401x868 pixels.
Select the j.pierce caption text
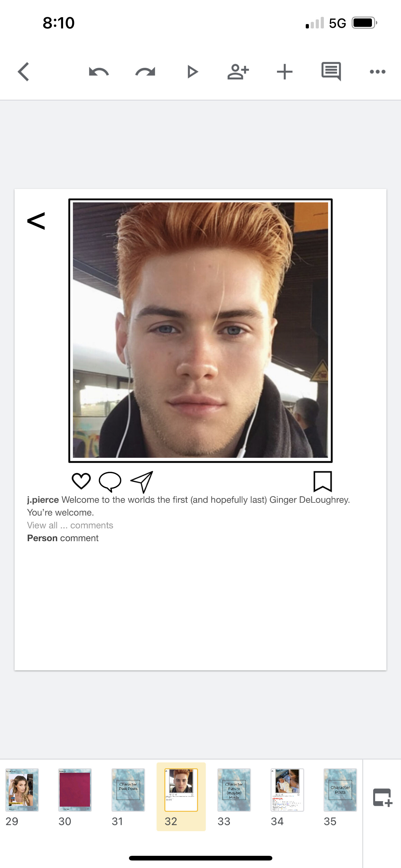click(189, 506)
